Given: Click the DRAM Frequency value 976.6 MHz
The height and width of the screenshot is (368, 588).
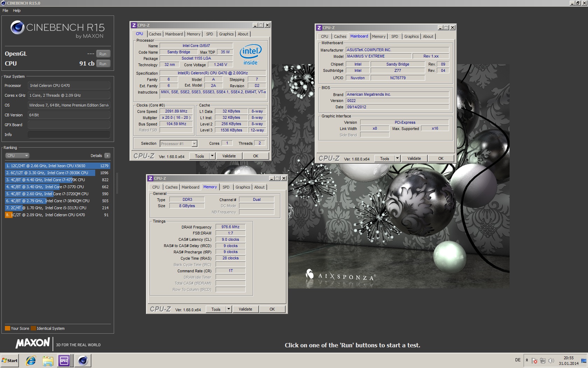Looking at the screenshot, I should tap(230, 227).
